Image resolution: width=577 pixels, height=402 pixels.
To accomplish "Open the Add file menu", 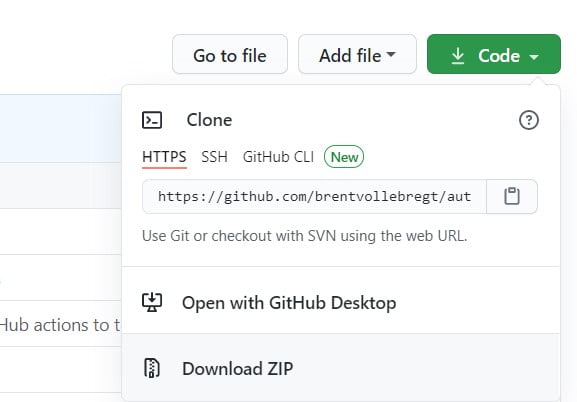I will pos(357,54).
